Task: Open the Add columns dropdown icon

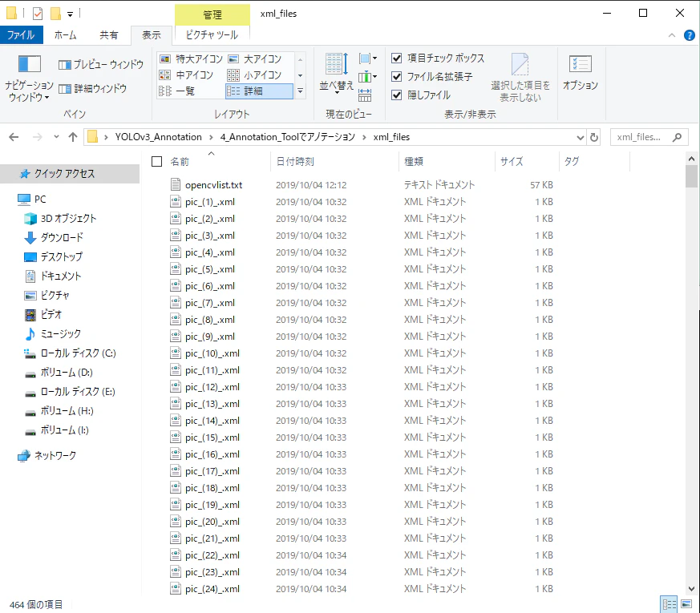Action: pyautogui.click(x=368, y=77)
